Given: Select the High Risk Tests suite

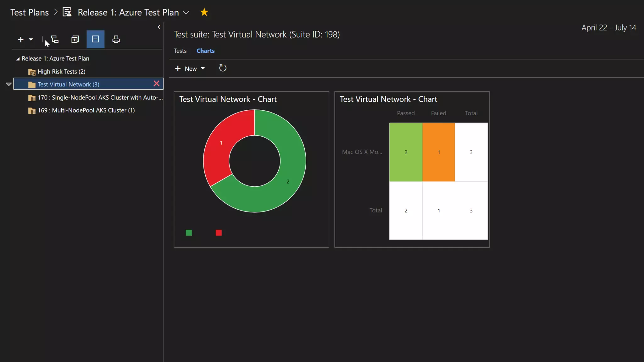Looking at the screenshot, I should click(x=61, y=72).
